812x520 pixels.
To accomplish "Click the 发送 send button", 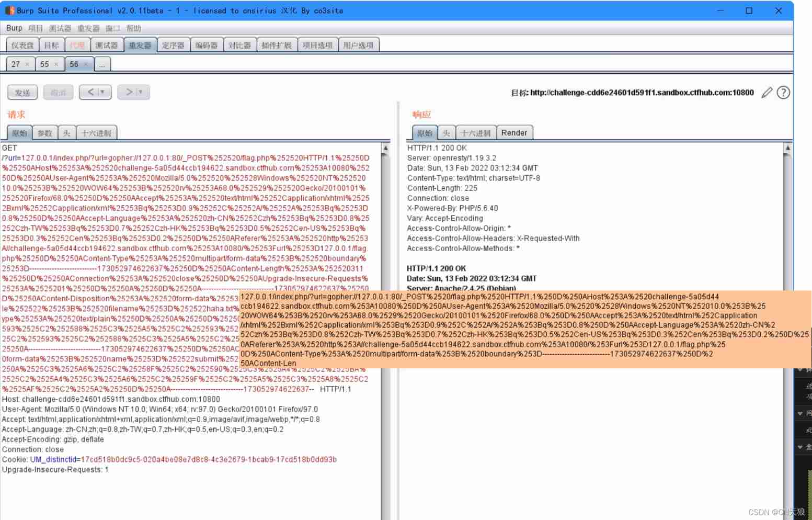I will tap(22, 93).
